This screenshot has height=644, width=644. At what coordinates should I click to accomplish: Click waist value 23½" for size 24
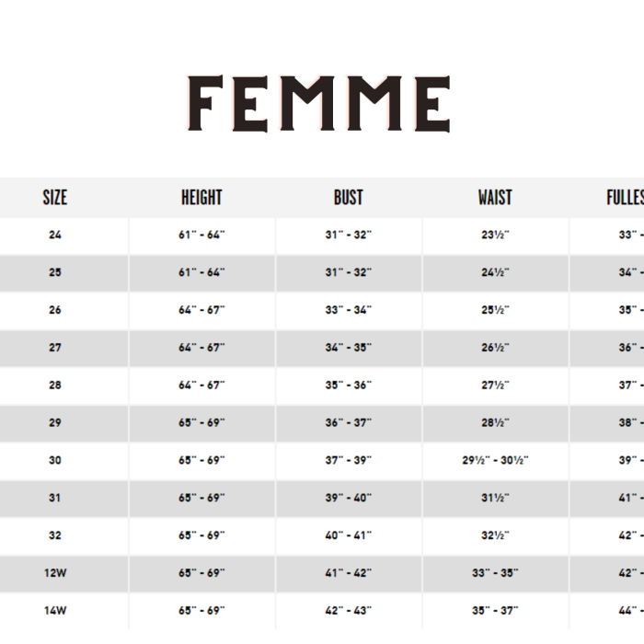(495, 235)
